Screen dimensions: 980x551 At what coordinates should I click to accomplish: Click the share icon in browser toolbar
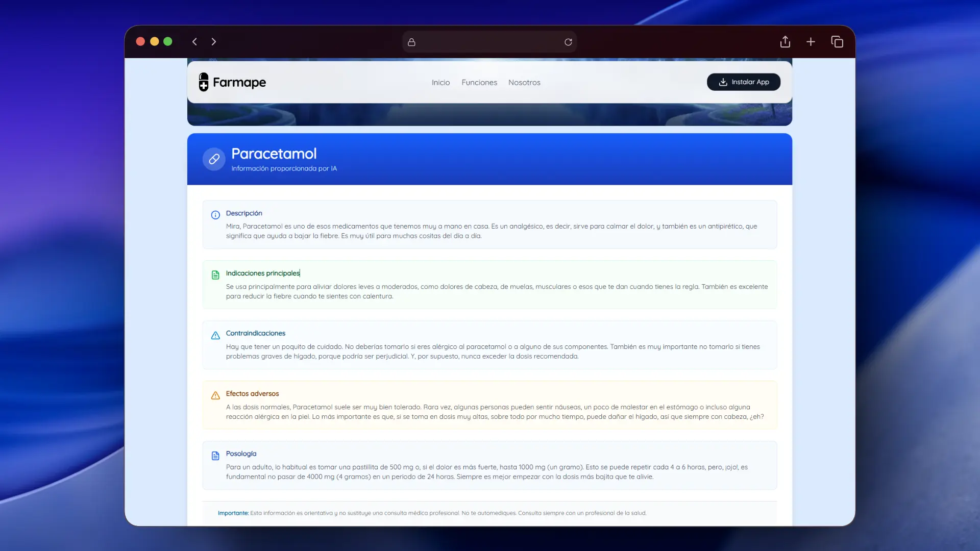[x=785, y=42]
